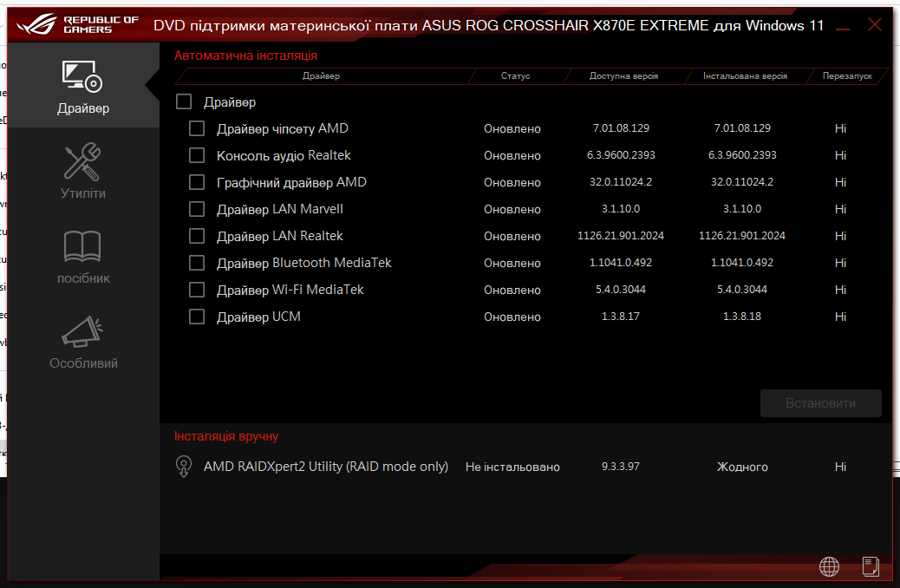Click the Перезапуск column header

[x=847, y=75]
